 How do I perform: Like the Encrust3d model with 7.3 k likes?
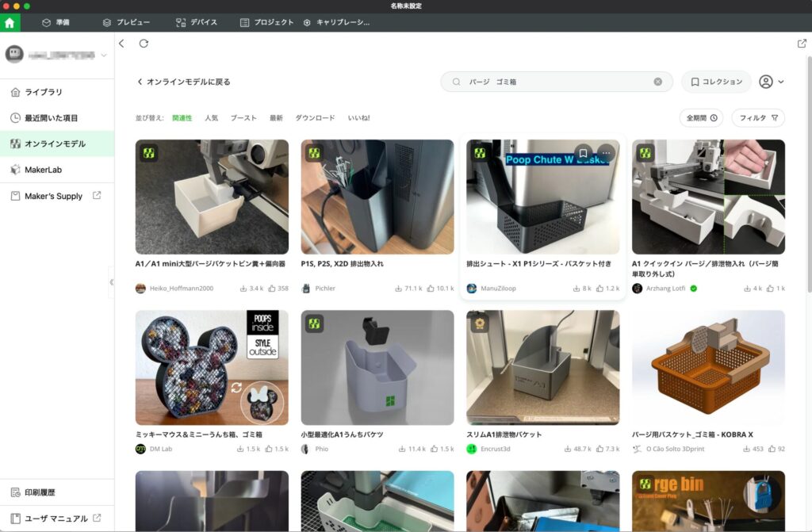tap(599, 449)
